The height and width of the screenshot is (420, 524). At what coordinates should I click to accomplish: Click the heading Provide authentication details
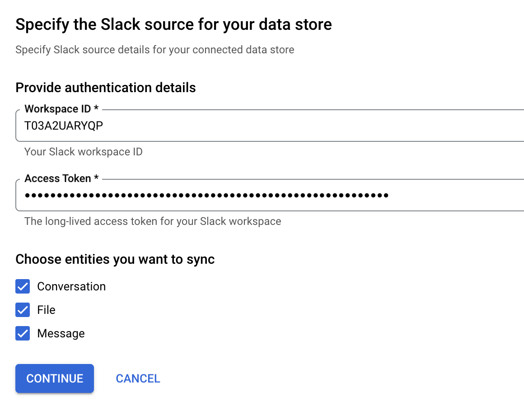click(x=105, y=88)
